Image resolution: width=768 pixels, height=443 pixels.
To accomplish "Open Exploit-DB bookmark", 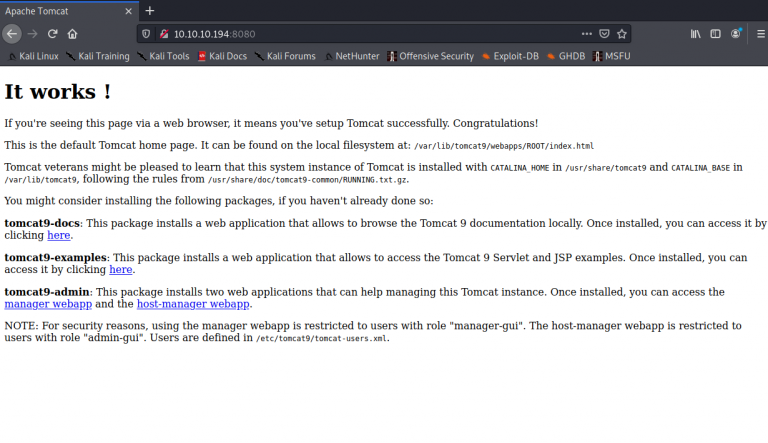I will point(510,56).
